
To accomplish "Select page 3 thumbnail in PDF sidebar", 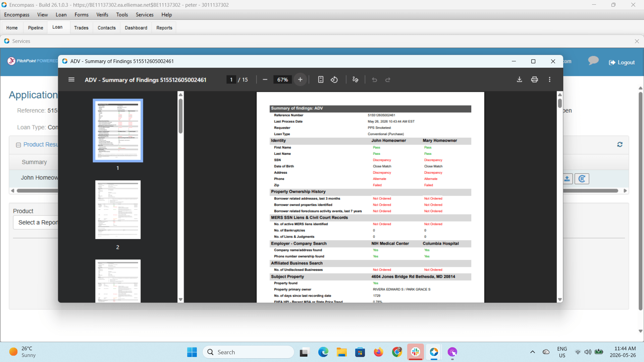I will [x=118, y=281].
